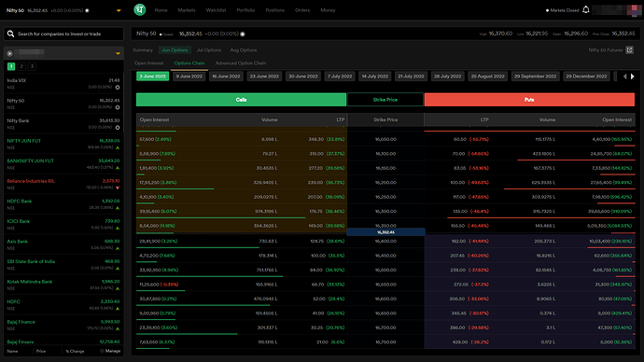Image resolution: width=644 pixels, height=362 pixels.
Task: Show previous expiry dates with left arrow
Action: [x=624, y=77]
